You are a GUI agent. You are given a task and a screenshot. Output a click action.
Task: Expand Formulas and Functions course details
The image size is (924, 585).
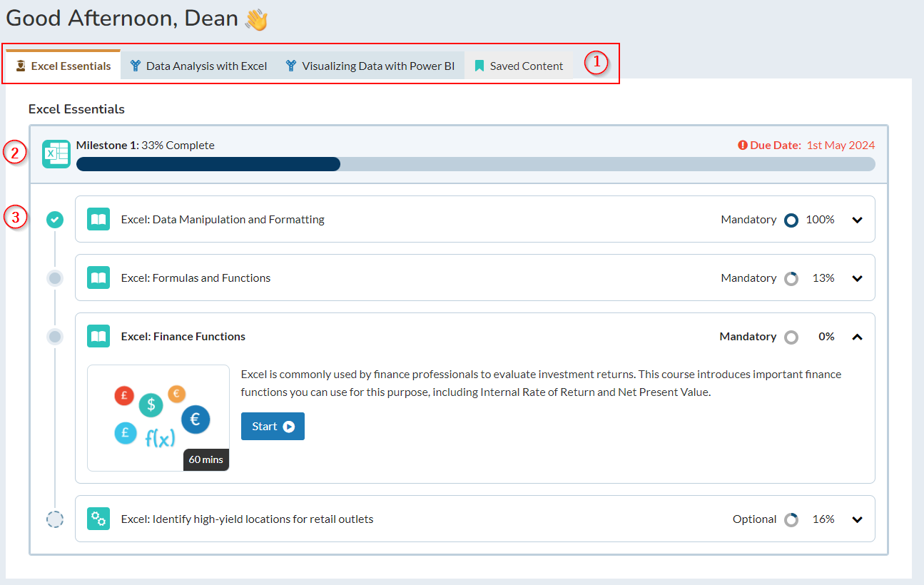pos(857,278)
